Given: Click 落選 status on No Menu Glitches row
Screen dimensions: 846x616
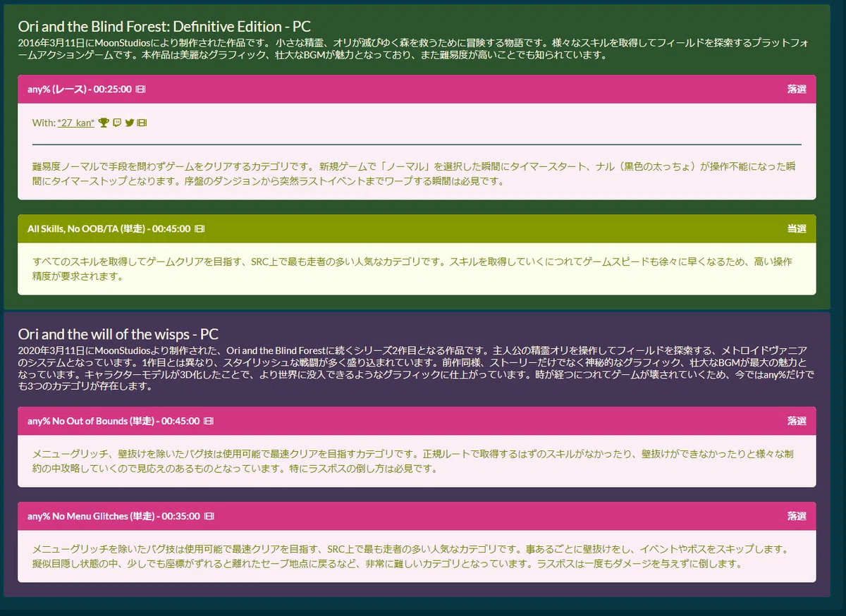Looking at the screenshot, I should (797, 517).
